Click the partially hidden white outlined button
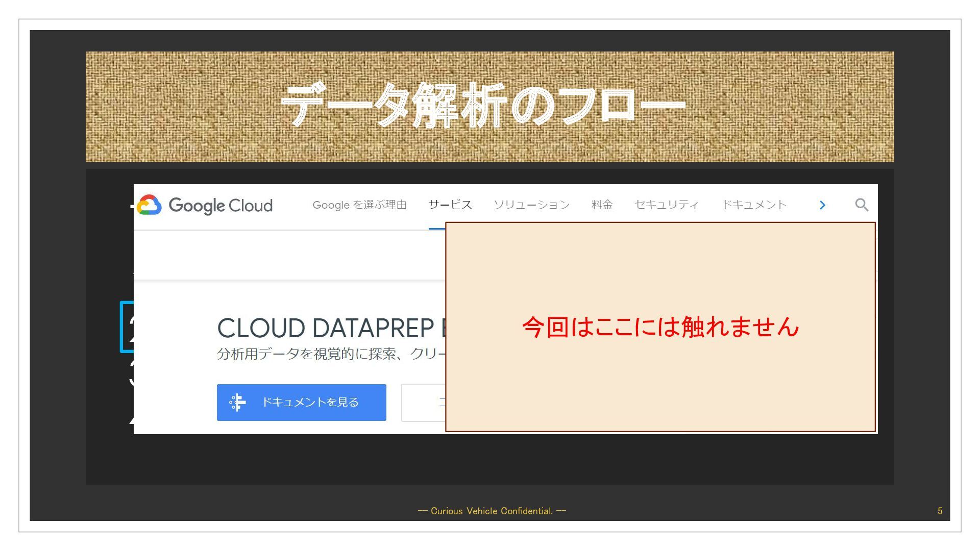The height and width of the screenshot is (551, 980). tap(423, 403)
